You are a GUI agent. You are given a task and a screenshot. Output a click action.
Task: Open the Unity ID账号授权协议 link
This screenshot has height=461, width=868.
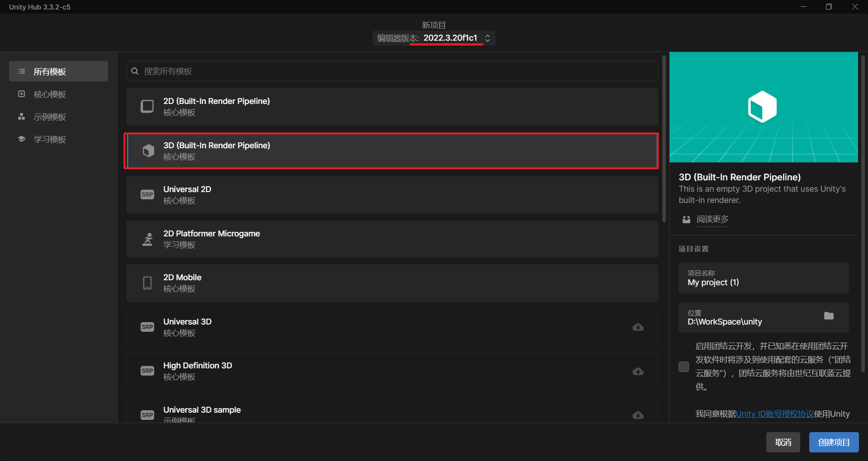tap(774, 414)
